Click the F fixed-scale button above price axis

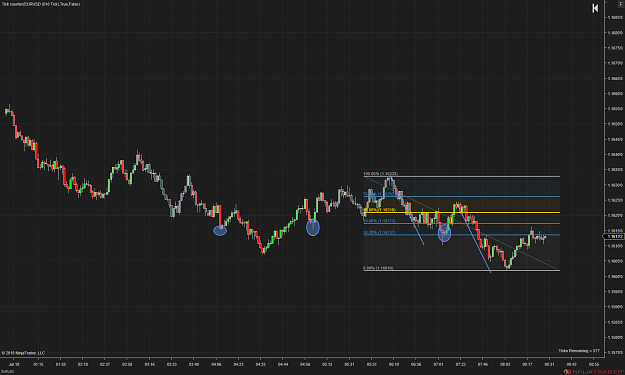point(621,4)
